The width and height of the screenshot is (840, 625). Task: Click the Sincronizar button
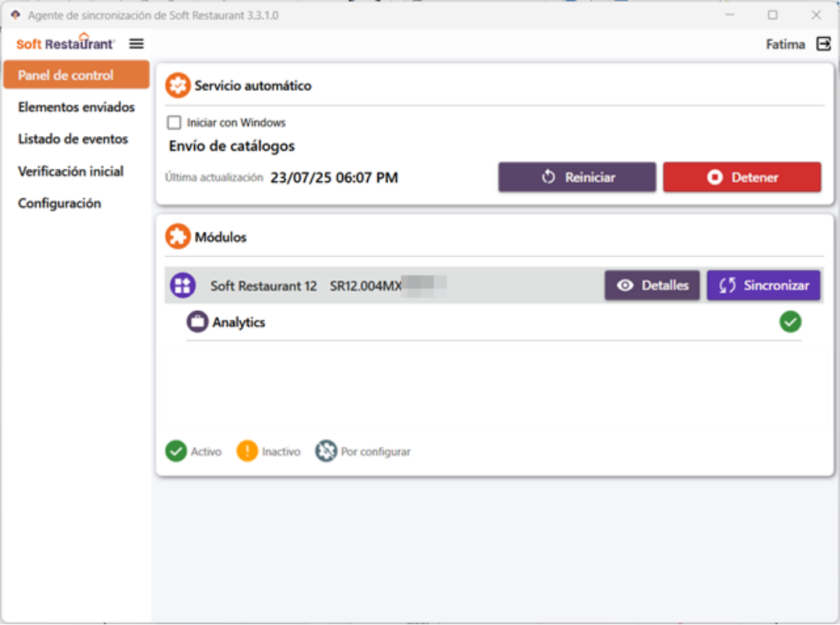[x=763, y=285]
